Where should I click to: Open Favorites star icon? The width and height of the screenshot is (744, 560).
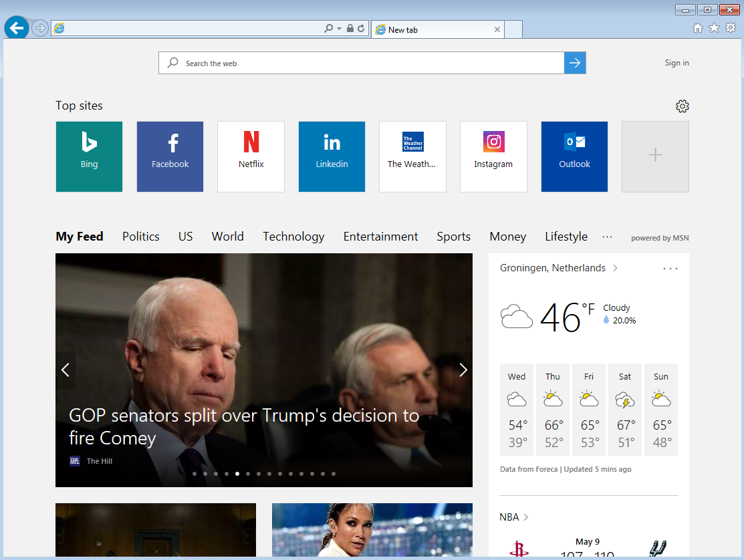click(x=714, y=28)
